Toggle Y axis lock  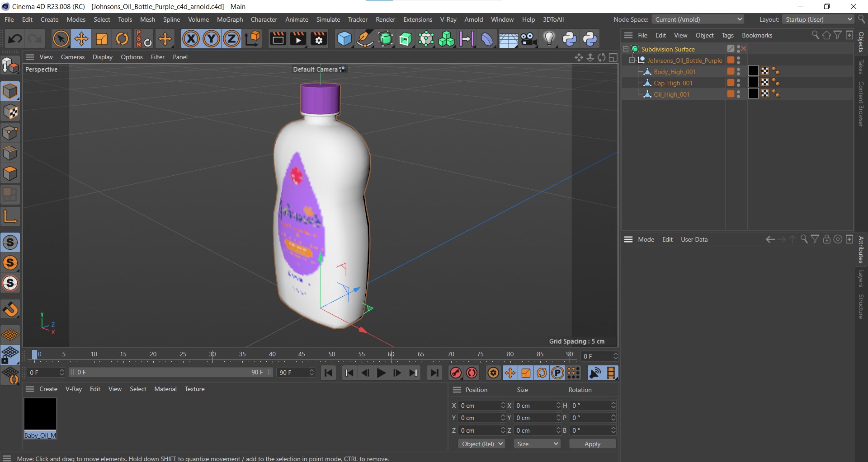coord(211,39)
